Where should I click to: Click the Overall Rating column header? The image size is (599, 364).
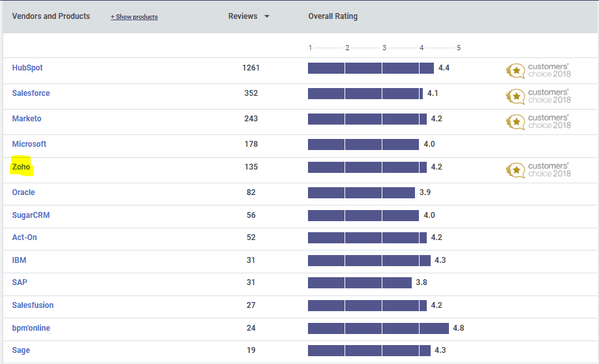333,16
